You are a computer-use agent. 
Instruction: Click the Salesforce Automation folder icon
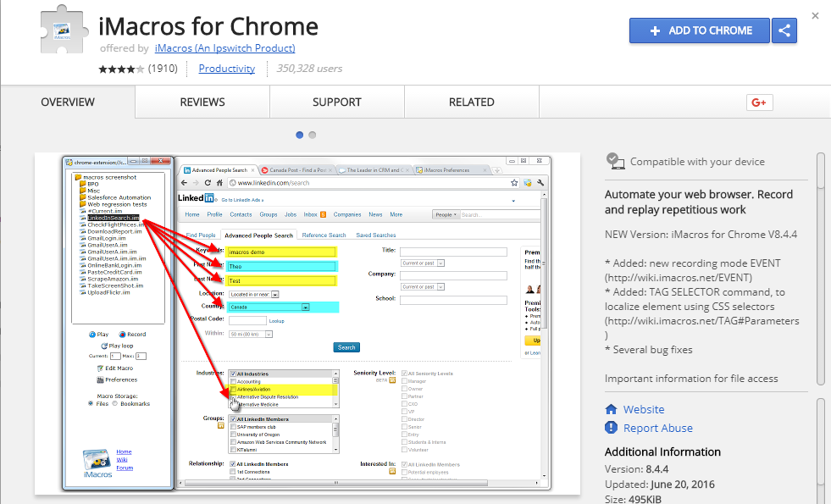tap(83, 197)
